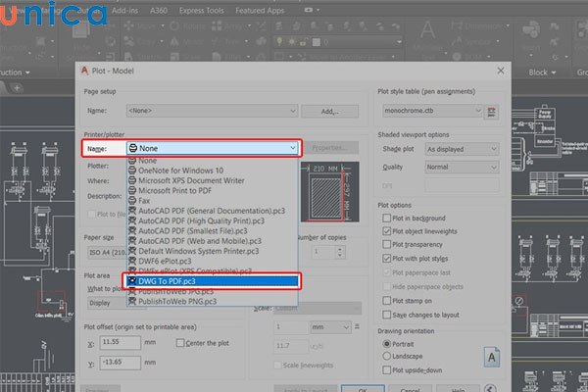Image resolution: width=588 pixels, height=392 pixels.
Task: Open the Page setup Name dropdown
Action: 213,111
